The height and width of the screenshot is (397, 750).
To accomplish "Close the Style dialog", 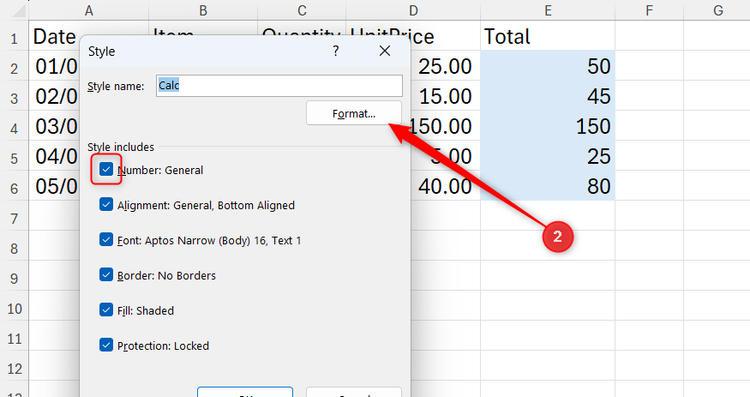I will coord(385,51).
